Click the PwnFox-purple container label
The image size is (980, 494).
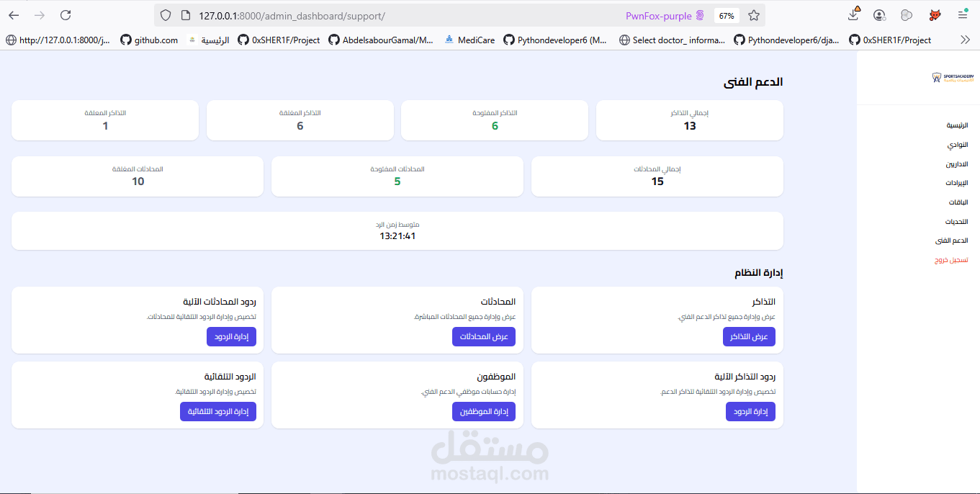665,15
